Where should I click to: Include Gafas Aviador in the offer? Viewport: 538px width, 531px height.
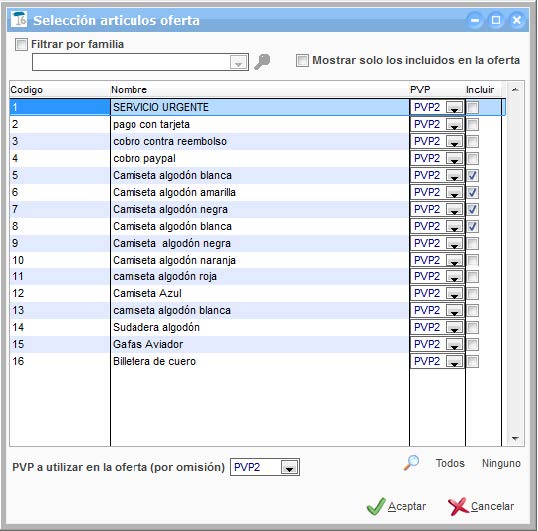[x=472, y=344]
